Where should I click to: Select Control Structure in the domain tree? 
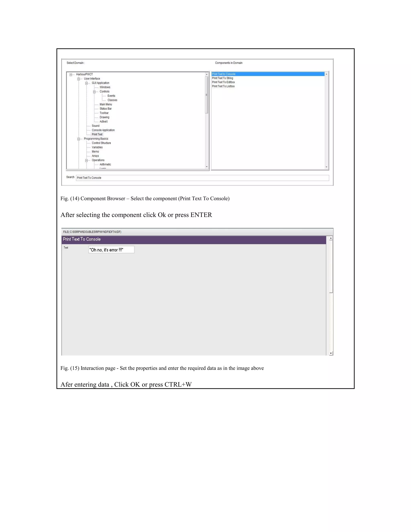point(101,143)
